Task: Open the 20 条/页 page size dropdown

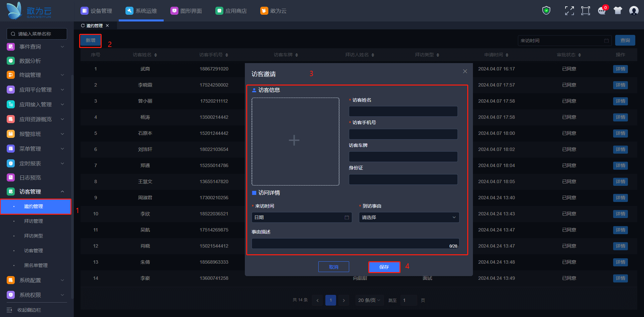Action: (x=369, y=300)
